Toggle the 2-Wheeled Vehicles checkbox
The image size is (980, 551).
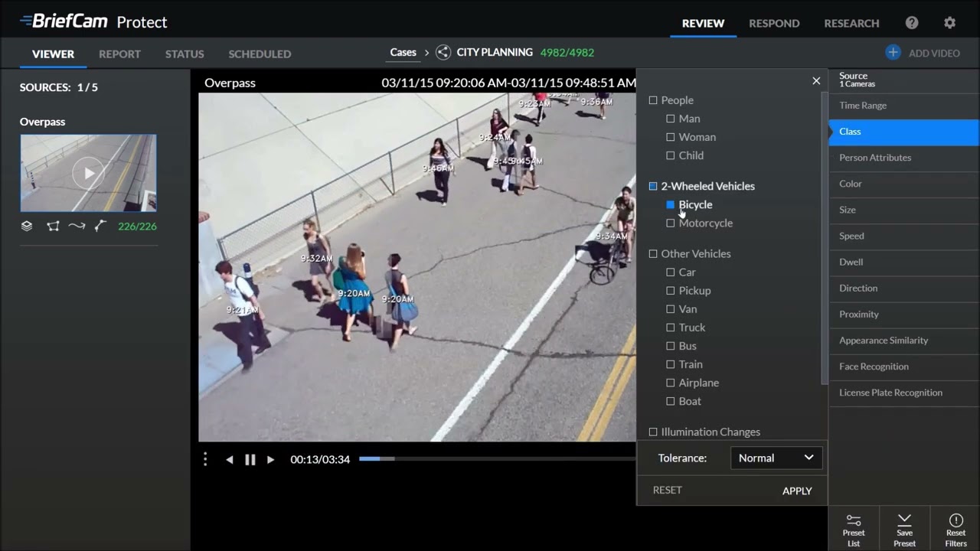(653, 186)
